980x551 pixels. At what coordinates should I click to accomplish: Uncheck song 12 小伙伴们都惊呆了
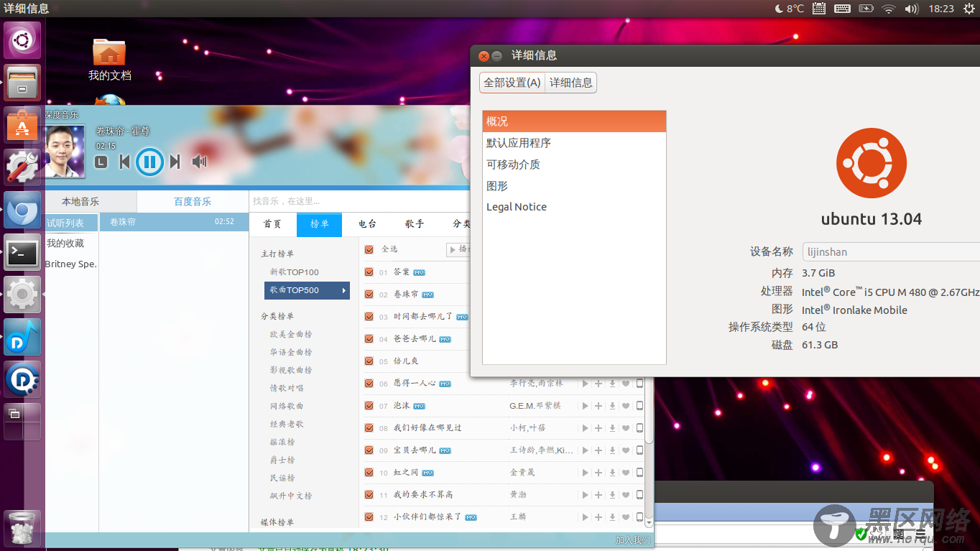tap(369, 517)
